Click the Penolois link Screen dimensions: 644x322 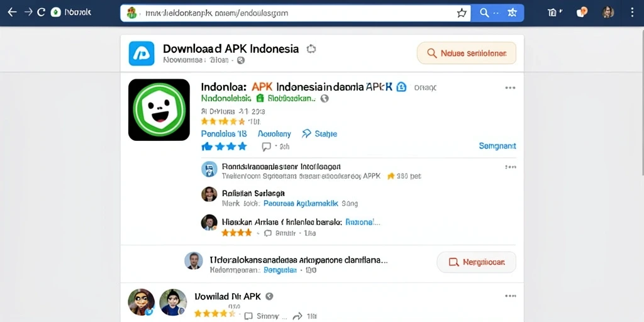tap(224, 134)
